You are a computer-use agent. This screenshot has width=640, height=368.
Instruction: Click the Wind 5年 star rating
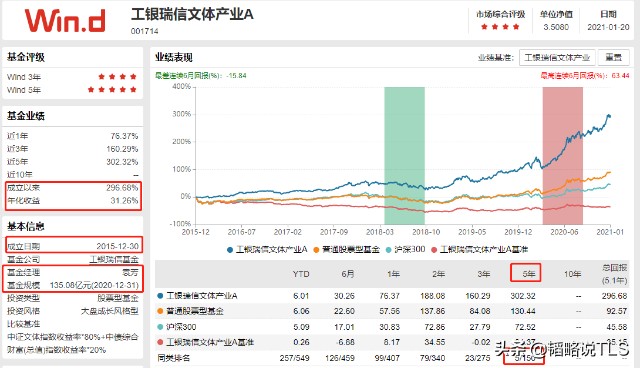(112, 89)
